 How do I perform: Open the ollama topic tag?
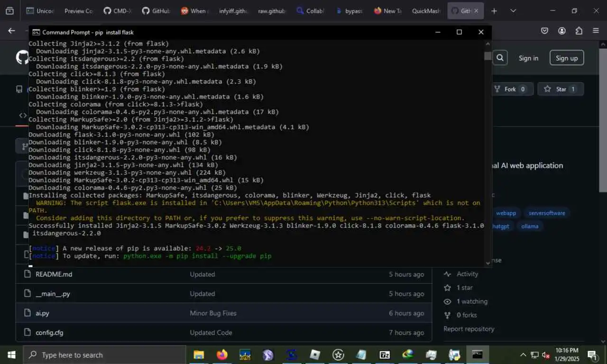529,226
